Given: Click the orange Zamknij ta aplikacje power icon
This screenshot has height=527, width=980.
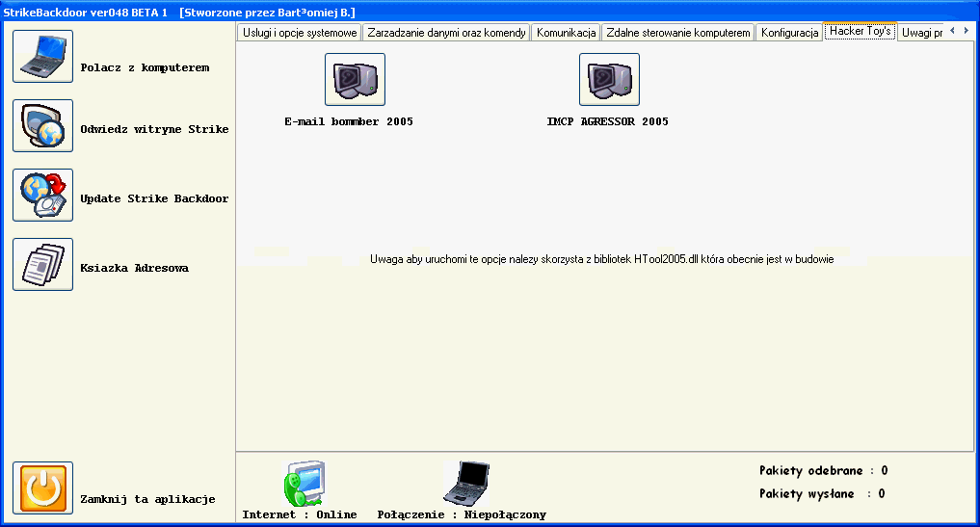Looking at the screenshot, I should [x=42, y=487].
